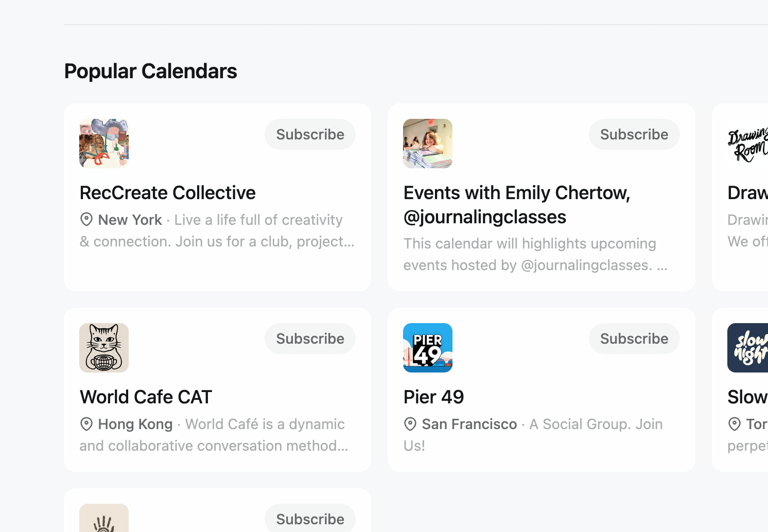
Task: Open the RecCreate Collective title link
Action: (x=168, y=193)
